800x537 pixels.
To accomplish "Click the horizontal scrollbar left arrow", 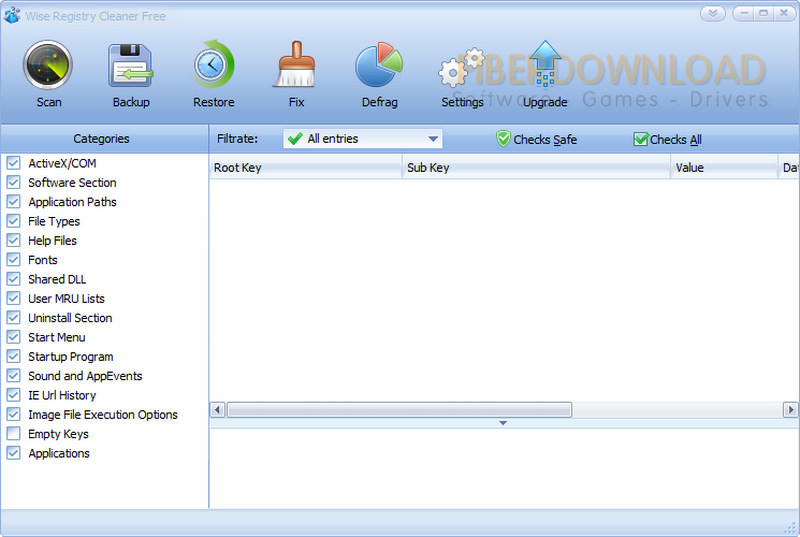I will 217,410.
